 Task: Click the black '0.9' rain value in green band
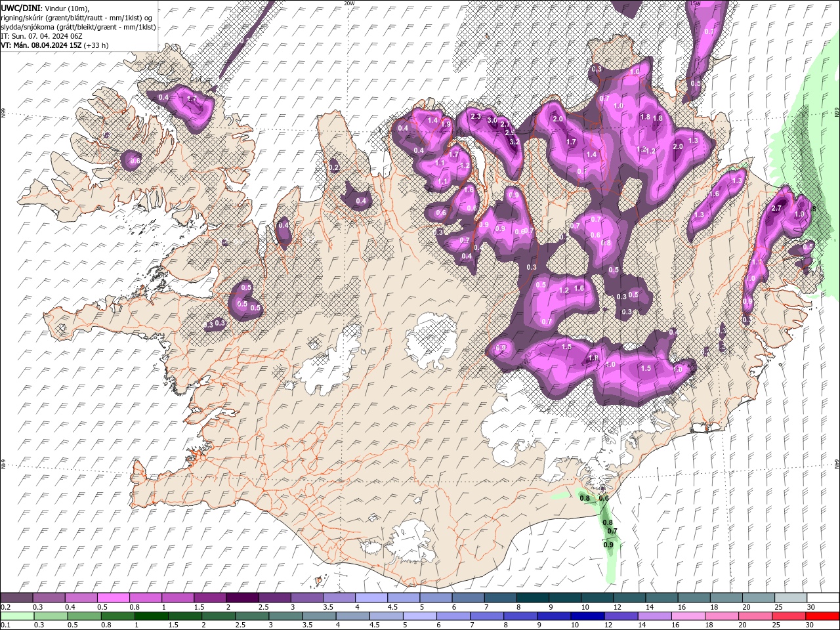pos(608,545)
